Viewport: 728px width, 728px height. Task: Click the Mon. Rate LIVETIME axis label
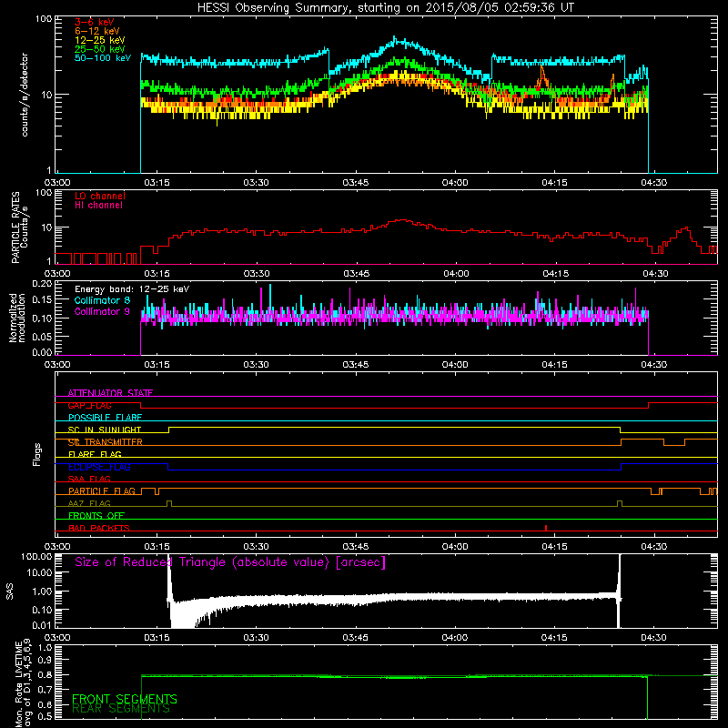(x=25, y=684)
